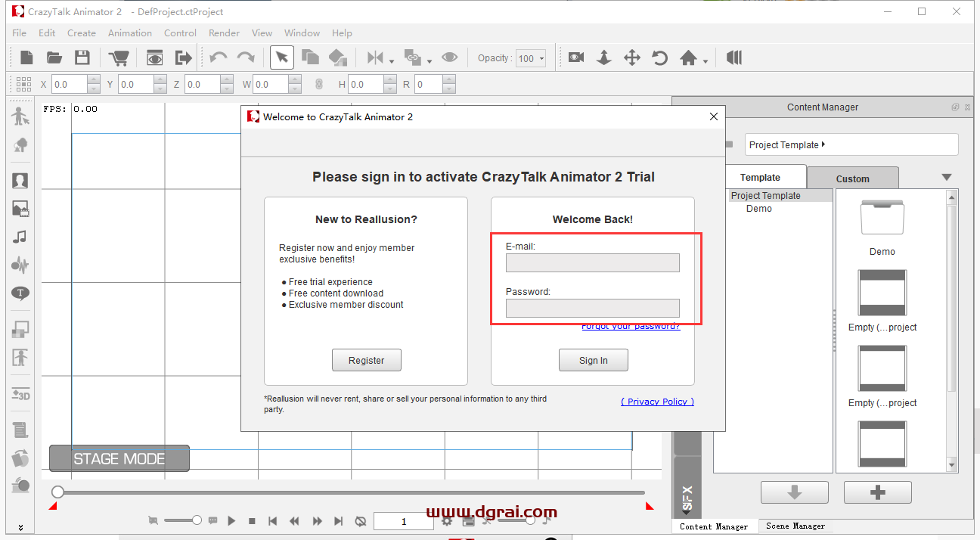Click the Copy objects toolbar icon
The width and height of the screenshot is (980, 540).
click(310, 57)
